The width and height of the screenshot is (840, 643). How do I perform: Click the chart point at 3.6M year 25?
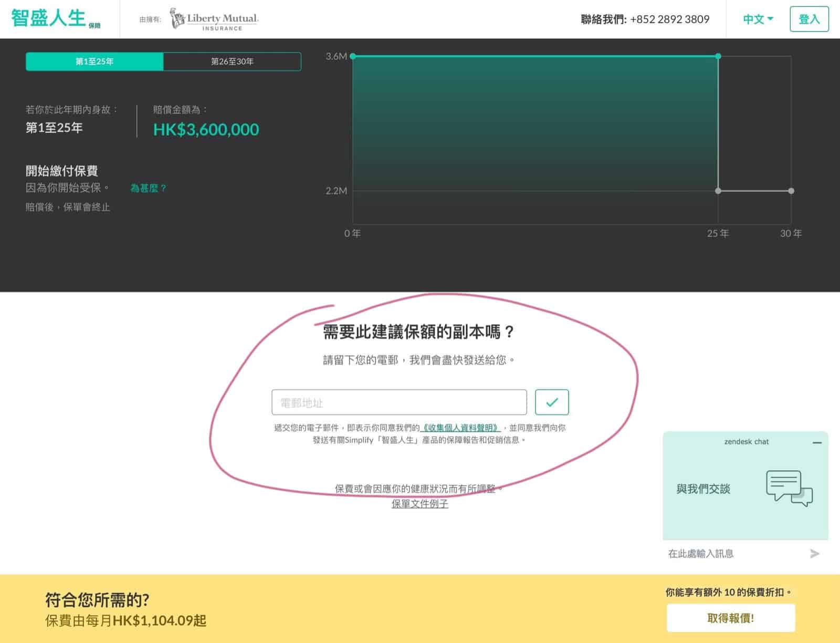[x=718, y=56]
